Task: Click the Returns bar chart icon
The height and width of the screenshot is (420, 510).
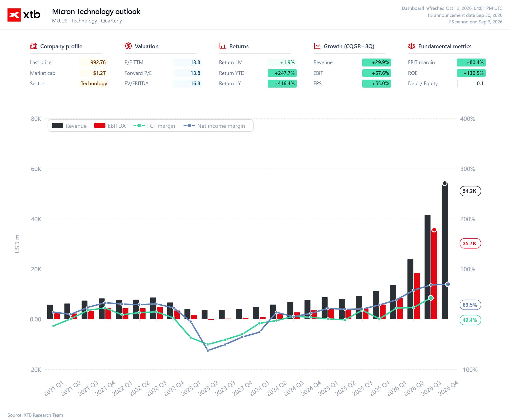Action: pos(222,46)
